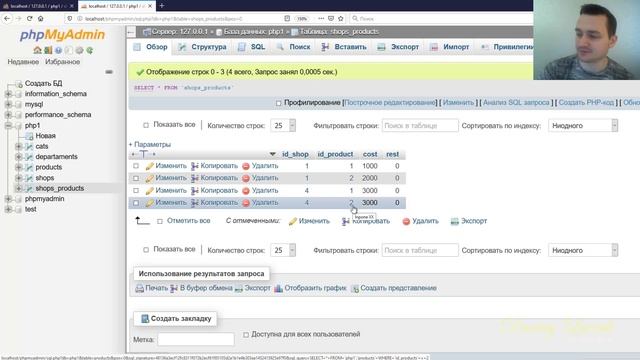Screen dimensions: 640x360
Task: Click in the upper Поиск в таблице filter field
Action: coord(420,125)
